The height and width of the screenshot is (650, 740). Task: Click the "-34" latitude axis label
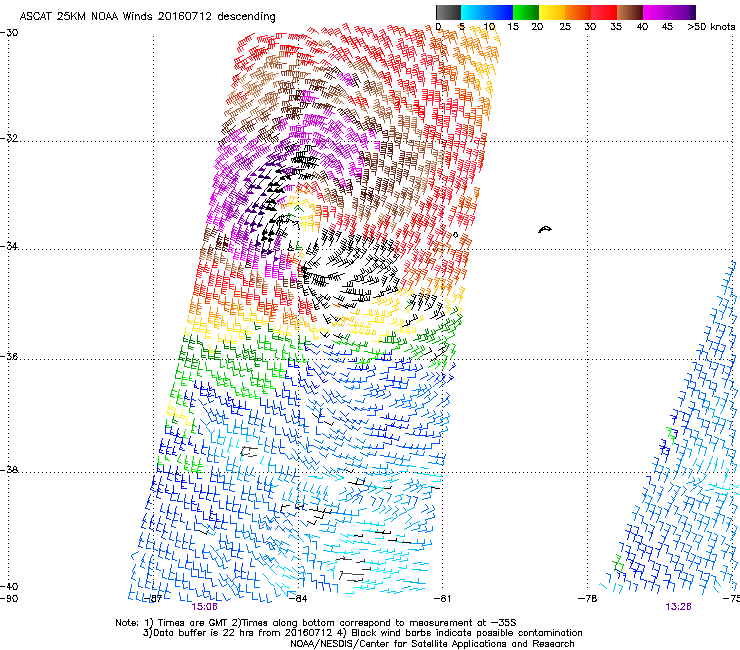pyautogui.click(x=9, y=246)
